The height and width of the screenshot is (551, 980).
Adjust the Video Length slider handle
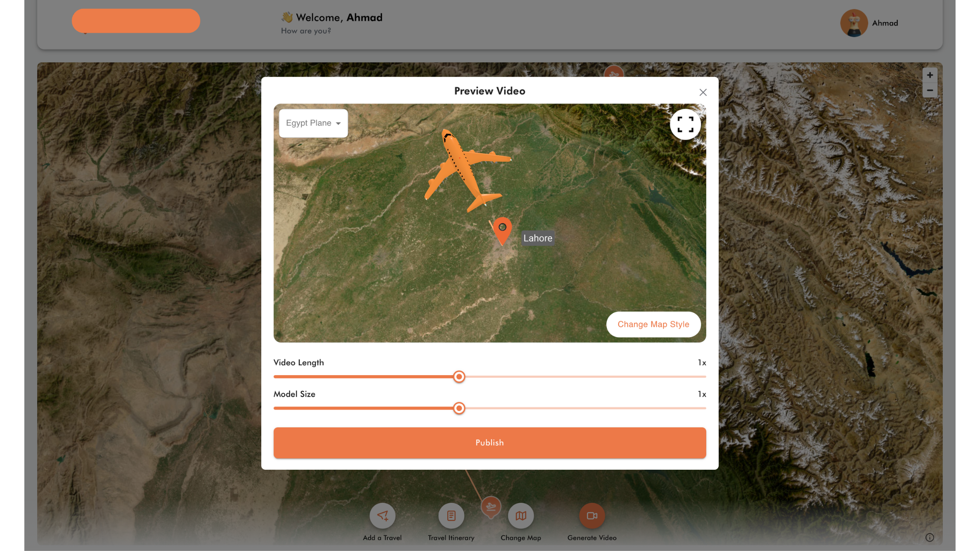click(459, 377)
